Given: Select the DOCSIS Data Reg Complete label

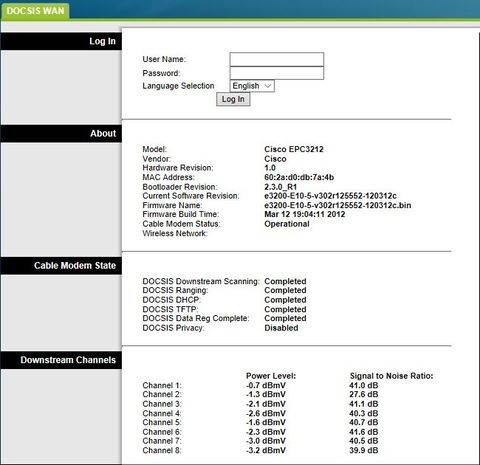Looking at the screenshot, I should point(196,318).
